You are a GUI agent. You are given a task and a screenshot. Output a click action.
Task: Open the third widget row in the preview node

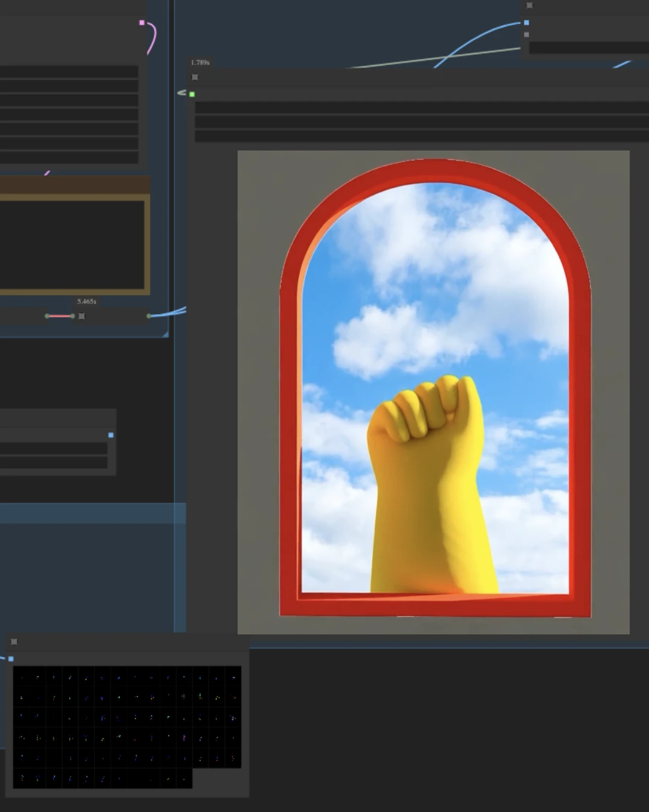tap(421, 136)
